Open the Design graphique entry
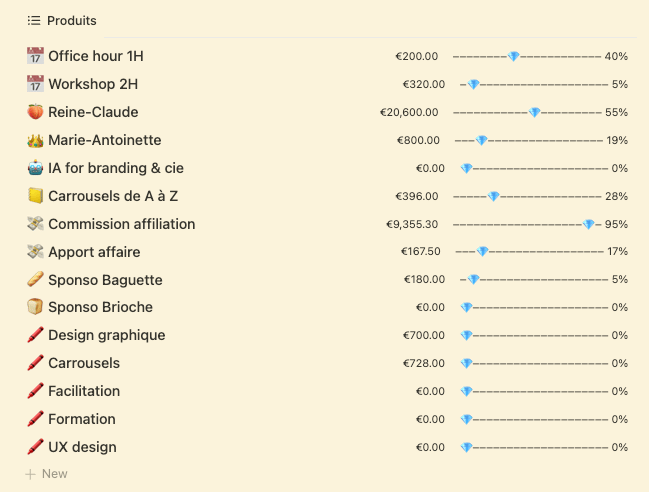 tap(107, 335)
